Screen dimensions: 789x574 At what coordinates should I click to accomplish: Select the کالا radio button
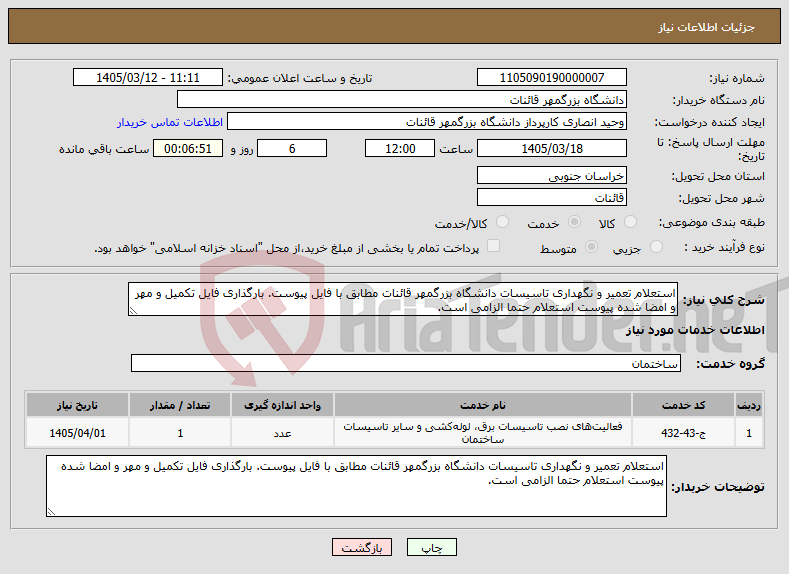(x=630, y=222)
